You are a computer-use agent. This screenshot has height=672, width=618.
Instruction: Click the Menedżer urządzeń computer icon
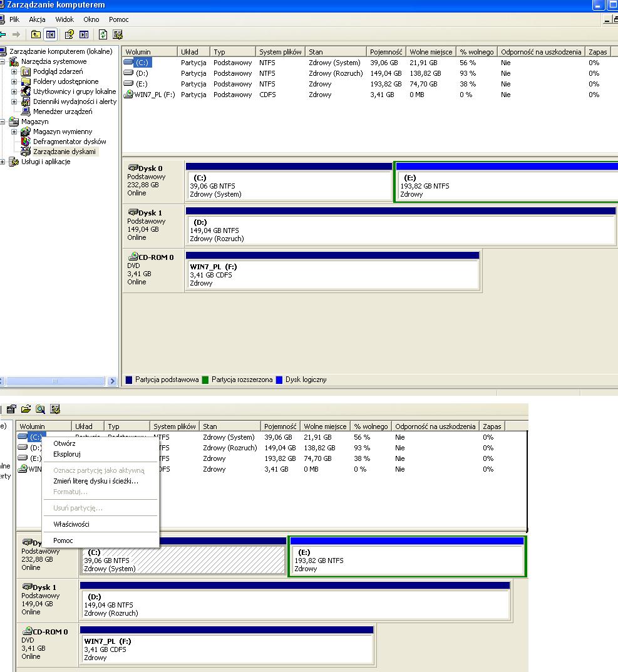pos(26,111)
